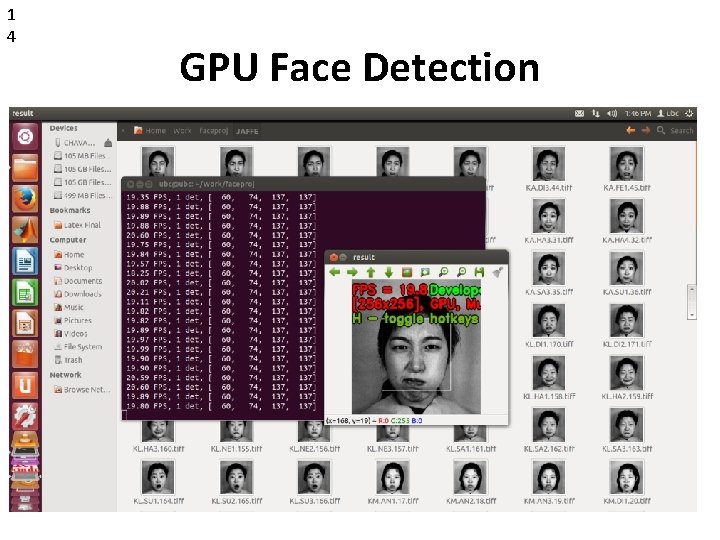
Task: Select file KL.SA2.162.tiff
Action: coord(549,430)
